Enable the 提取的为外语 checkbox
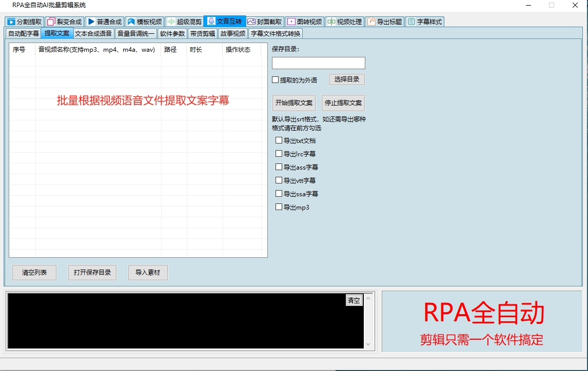This screenshot has height=371, width=588. click(275, 80)
